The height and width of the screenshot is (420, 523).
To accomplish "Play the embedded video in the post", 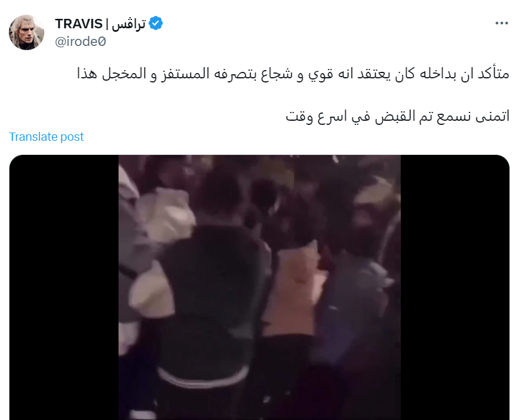I will tap(259, 287).
